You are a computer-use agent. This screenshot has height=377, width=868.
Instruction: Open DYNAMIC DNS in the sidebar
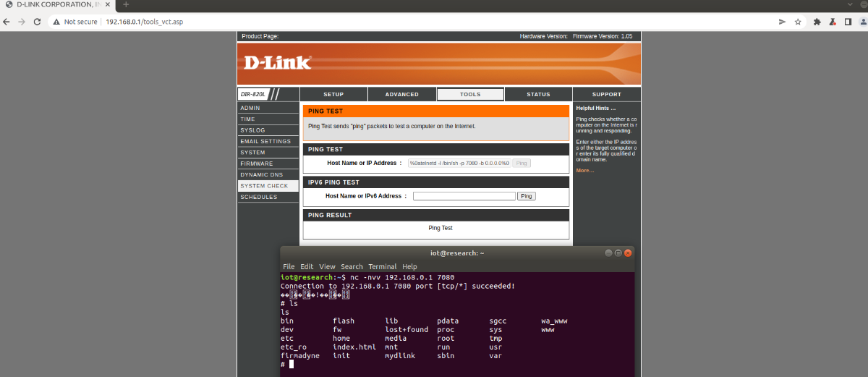(x=268, y=174)
